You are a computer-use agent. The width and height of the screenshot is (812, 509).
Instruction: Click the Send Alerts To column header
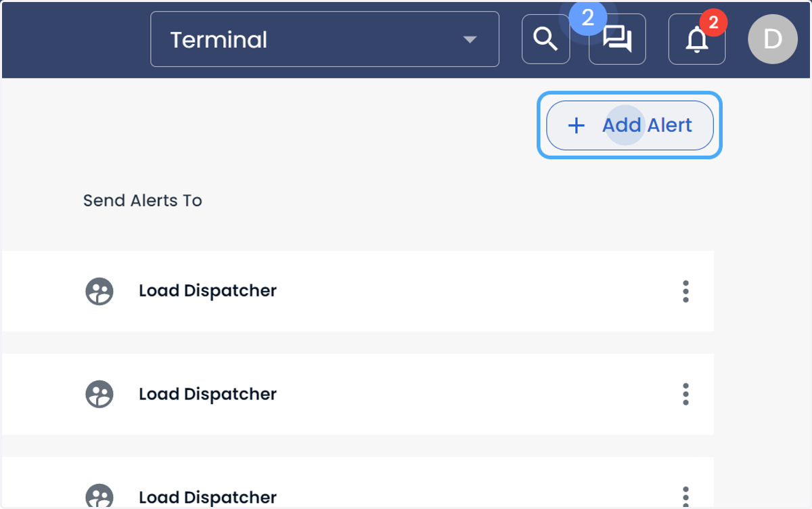click(143, 200)
